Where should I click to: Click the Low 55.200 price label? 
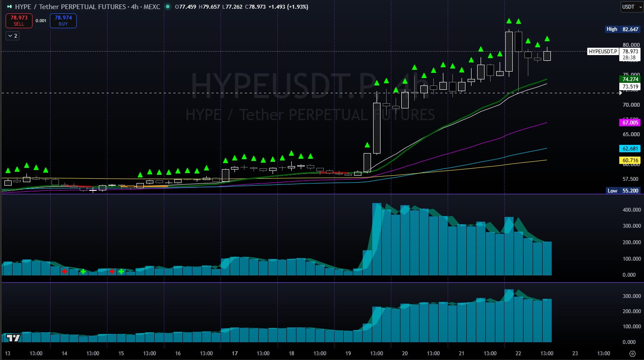[x=623, y=190]
